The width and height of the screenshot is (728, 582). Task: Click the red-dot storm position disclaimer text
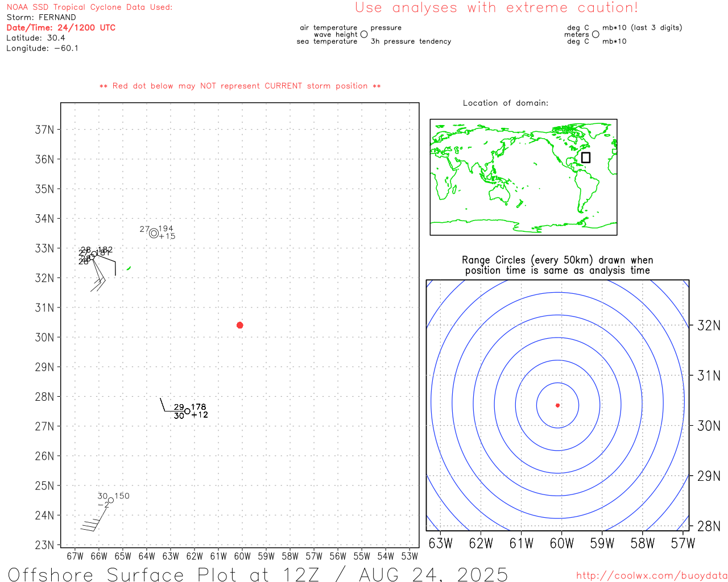240,86
